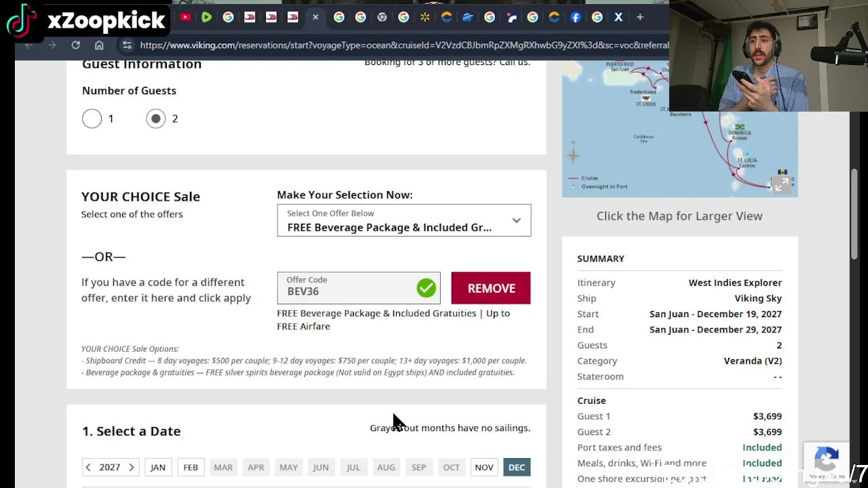Viewport: 868px width, 488px height.
Task: Advance to the next year after 2027
Action: tap(132, 467)
